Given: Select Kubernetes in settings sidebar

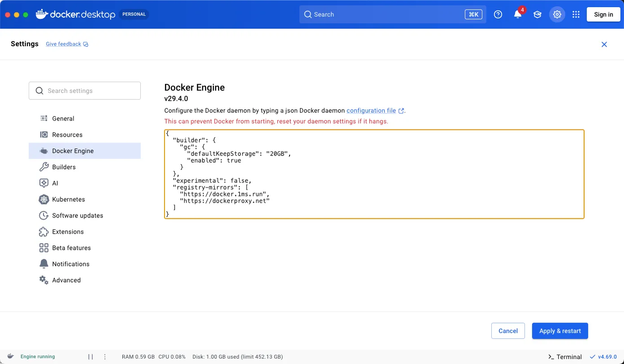Looking at the screenshot, I should click(x=85, y=199).
